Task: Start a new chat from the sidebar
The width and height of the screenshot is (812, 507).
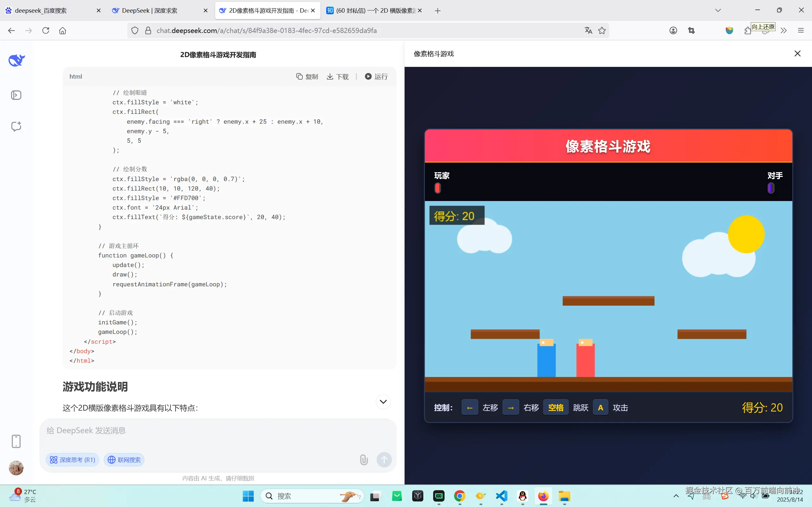Action: tap(16, 127)
